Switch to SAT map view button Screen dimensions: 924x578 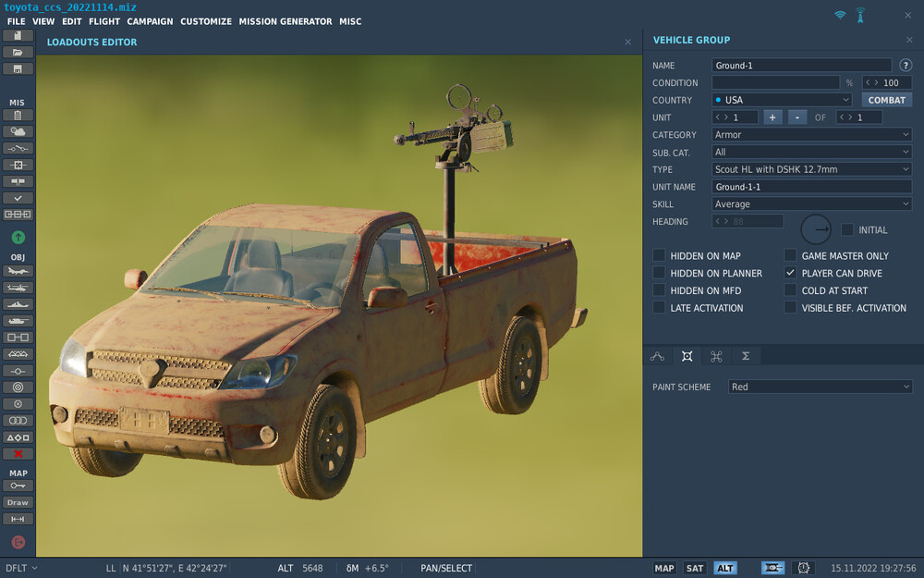click(695, 568)
